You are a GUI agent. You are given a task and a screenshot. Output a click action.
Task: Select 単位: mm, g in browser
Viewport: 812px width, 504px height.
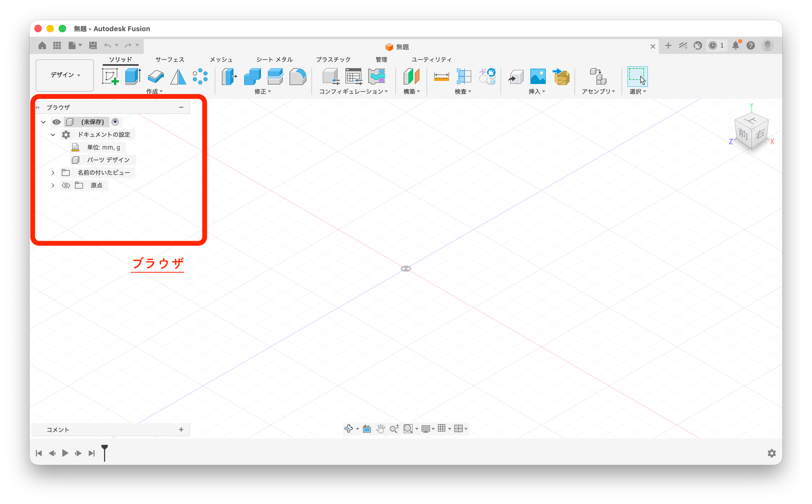click(x=103, y=147)
